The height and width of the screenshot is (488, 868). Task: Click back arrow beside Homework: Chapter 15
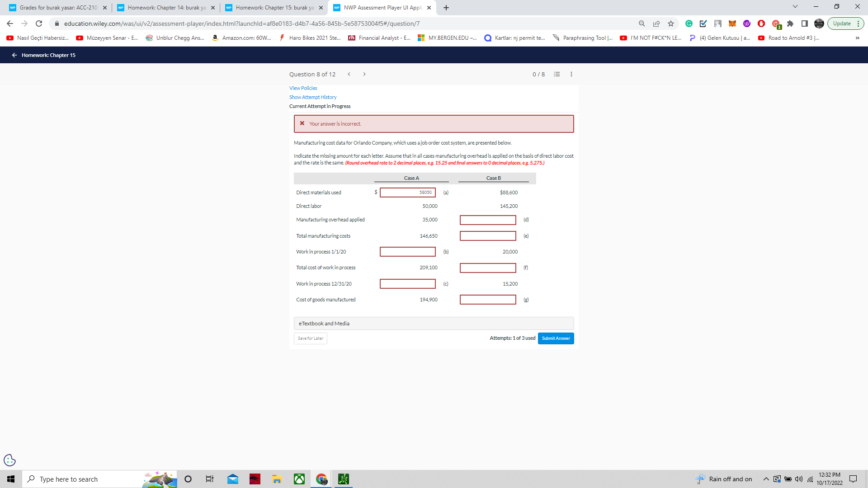coord(14,55)
